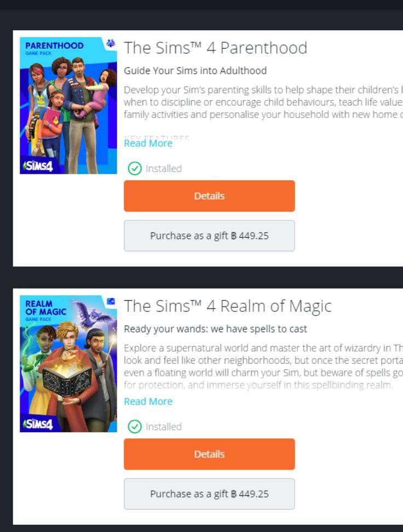Click the Sims 4 logo on Realm of Magic cover
Viewport: 403px width, 532px height.
point(38,424)
